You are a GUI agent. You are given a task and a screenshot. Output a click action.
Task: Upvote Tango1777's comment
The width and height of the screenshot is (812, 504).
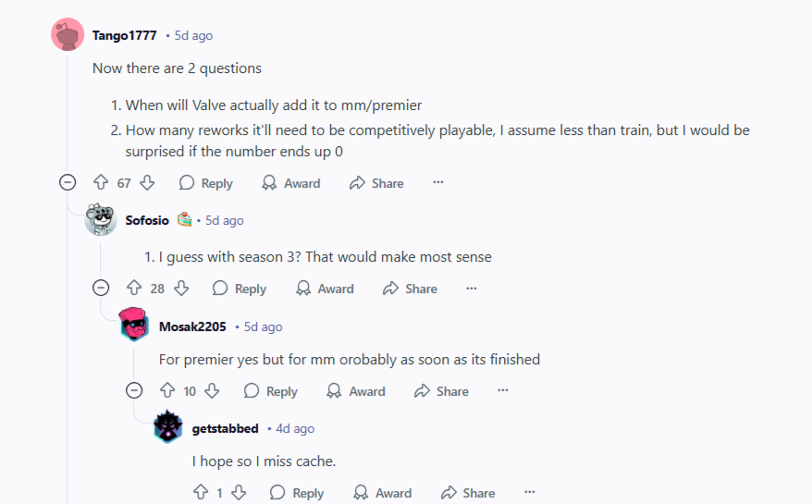click(x=102, y=183)
